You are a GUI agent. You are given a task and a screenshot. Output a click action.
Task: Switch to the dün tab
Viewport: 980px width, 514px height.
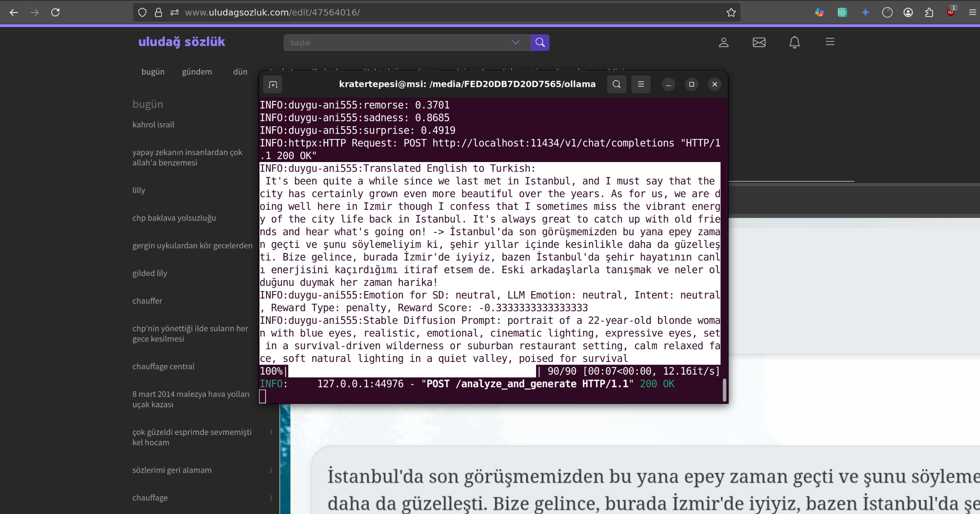[x=240, y=72]
